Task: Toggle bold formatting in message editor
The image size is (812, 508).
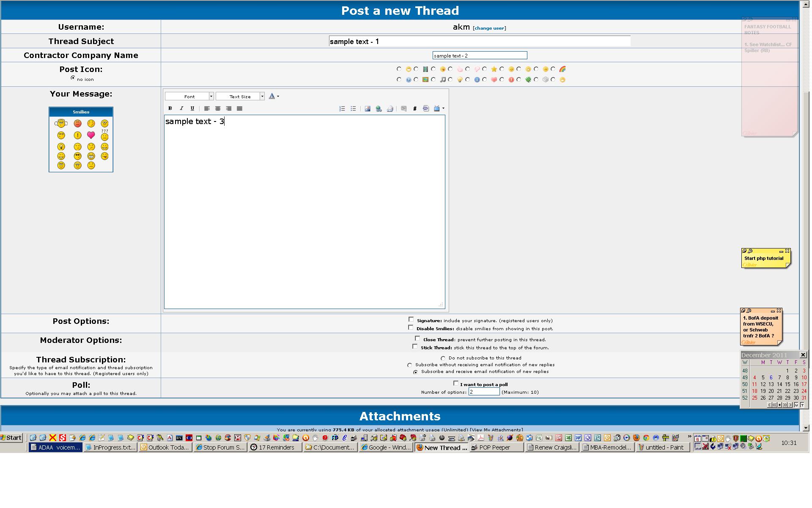Action: (170, 108)
